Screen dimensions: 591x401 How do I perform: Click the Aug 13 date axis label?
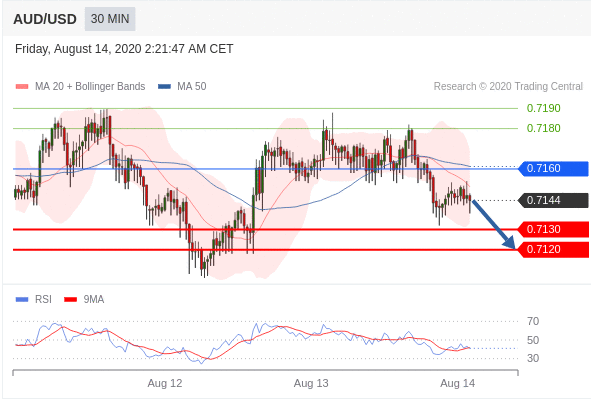(311, 384)
